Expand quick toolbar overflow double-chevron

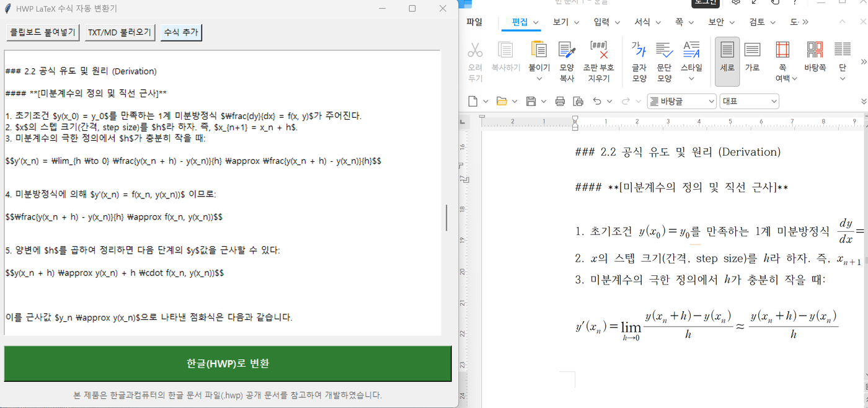(864, 101)
